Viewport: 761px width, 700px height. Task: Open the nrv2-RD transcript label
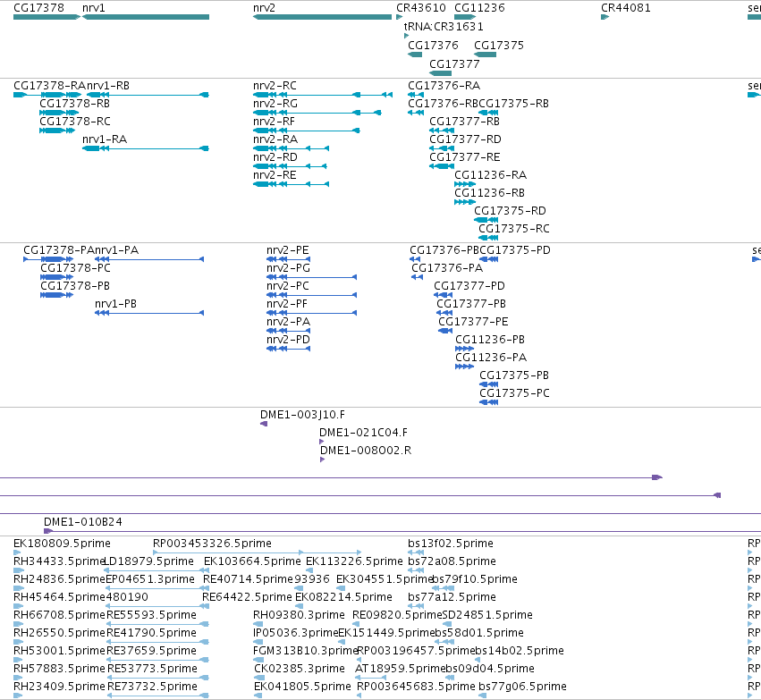click(275, 157)
